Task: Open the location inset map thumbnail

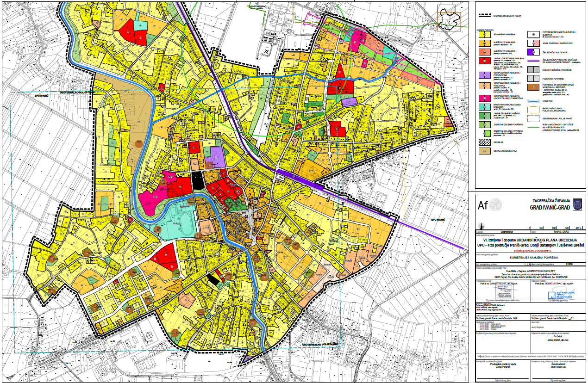Action: [450, 18]
